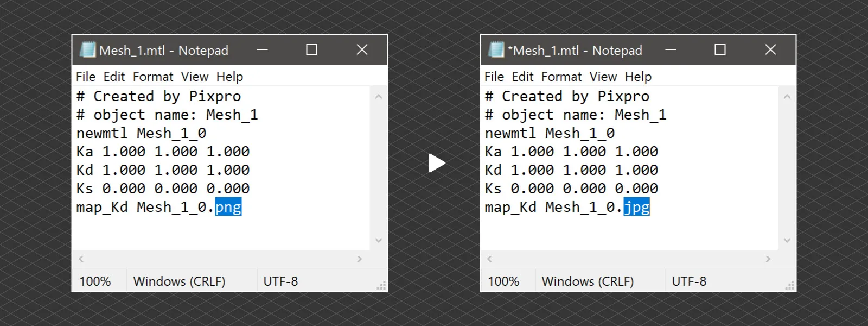Click resize grip corner of left Notepad

pyautogui.click(x=382, y=286)
